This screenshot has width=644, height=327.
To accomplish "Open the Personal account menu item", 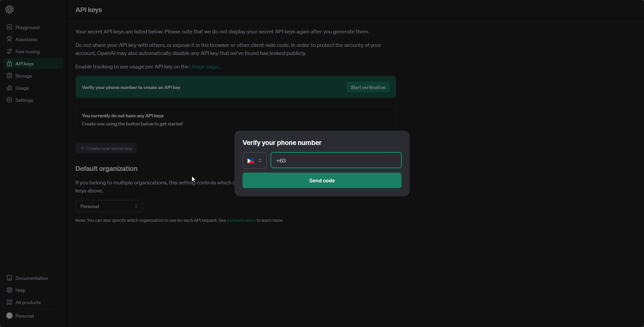I will click(x=33, y=316).
